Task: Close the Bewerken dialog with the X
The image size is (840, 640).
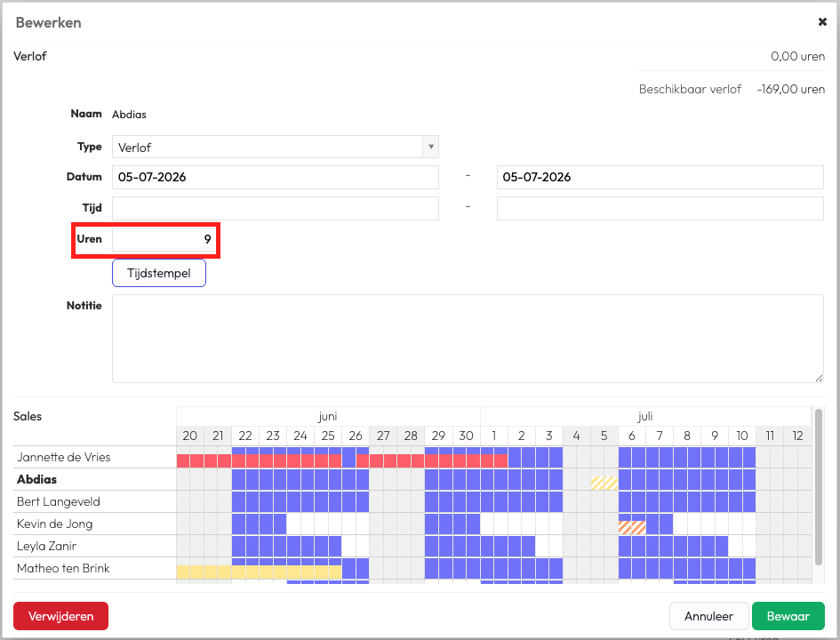Action: point(822,22)
